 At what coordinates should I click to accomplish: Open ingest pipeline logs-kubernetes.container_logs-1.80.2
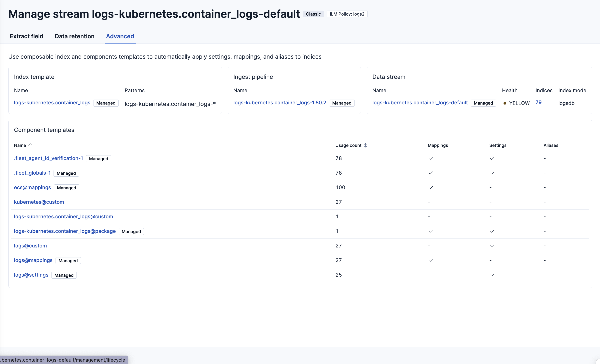280,103
